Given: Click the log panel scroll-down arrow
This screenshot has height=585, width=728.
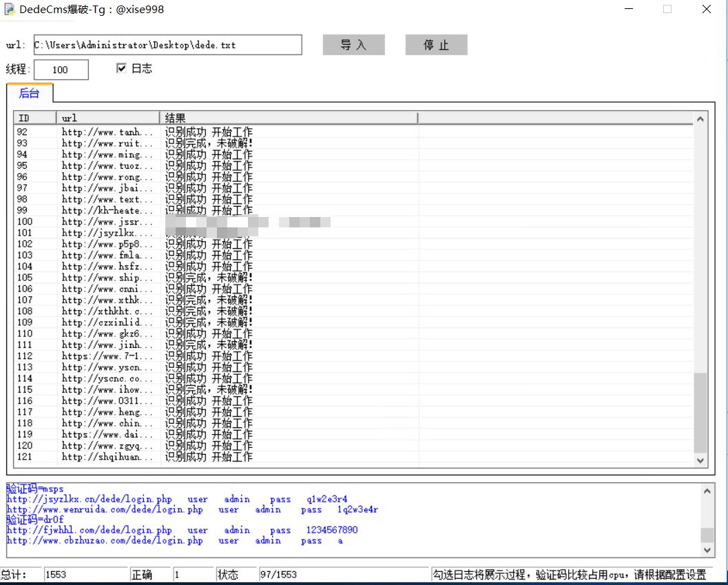Looking at the screenshot, I should [x=707, y=550].
